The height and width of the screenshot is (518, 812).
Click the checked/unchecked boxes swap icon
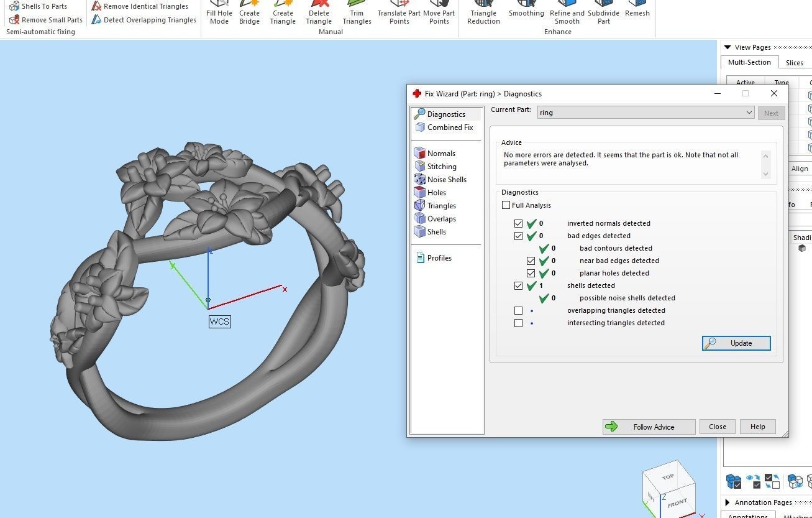(772, 481)
